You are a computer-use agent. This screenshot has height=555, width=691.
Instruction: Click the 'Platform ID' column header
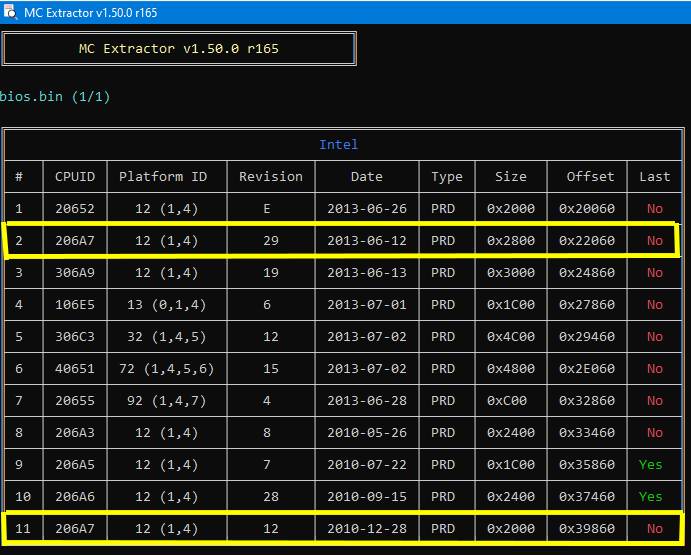tap(163, 177)
